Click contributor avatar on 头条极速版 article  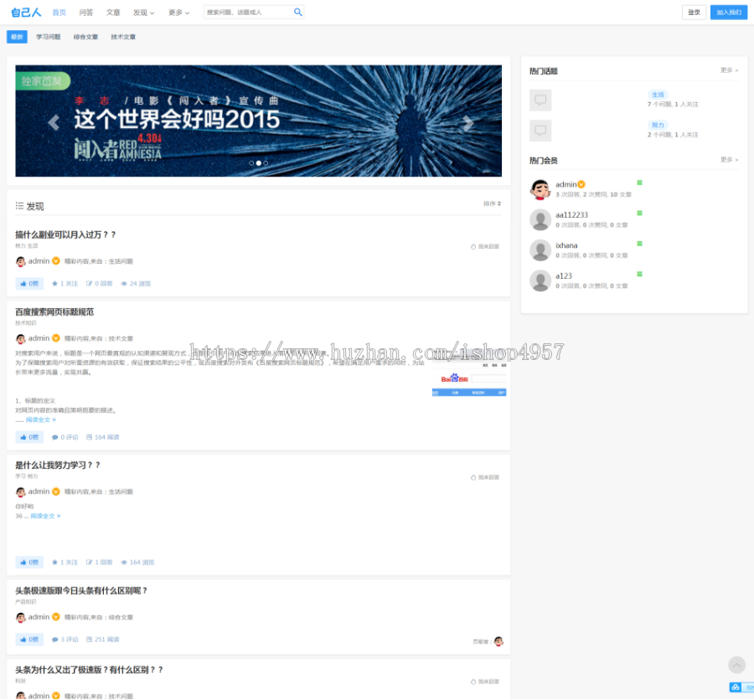click(x=498, y=641)
